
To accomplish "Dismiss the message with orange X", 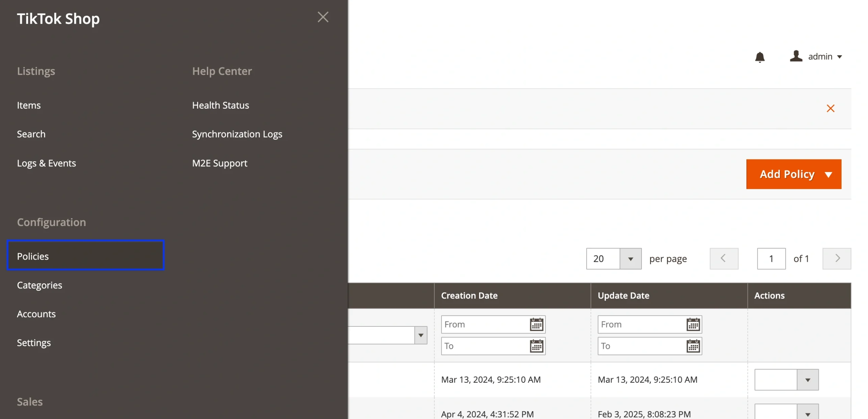I will (x=830, y=109).
